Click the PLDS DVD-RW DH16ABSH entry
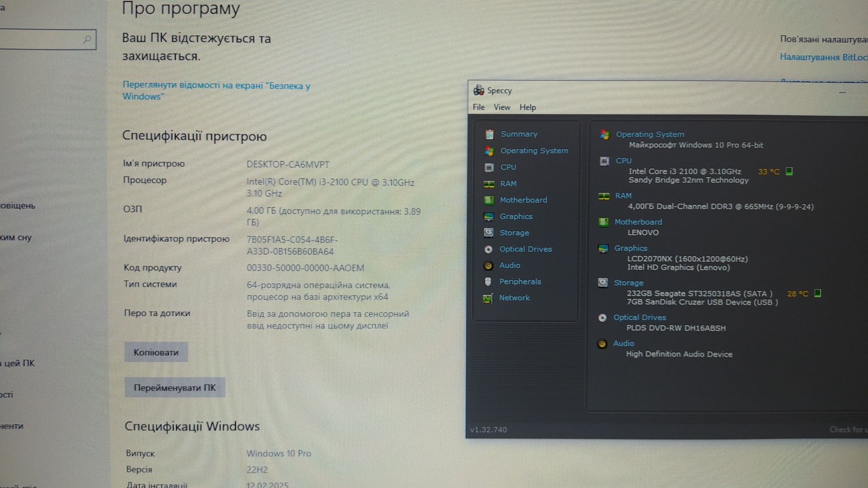The image size is (868, 488). pyautogui.click(x=676, y=328)
